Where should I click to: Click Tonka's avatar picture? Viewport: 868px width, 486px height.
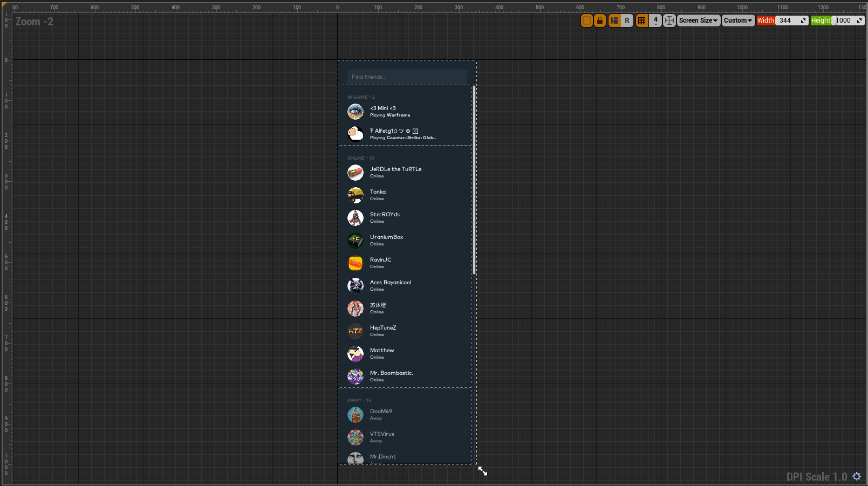[356, 195]
